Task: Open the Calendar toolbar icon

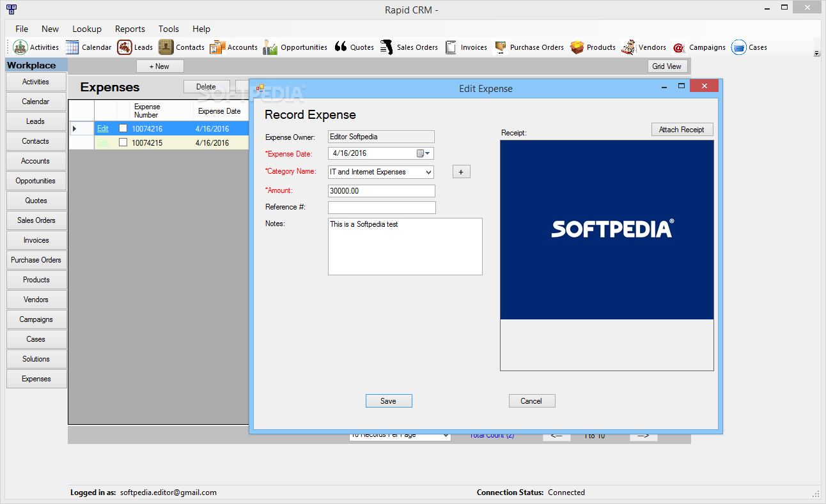Action: tap(88, 47)
